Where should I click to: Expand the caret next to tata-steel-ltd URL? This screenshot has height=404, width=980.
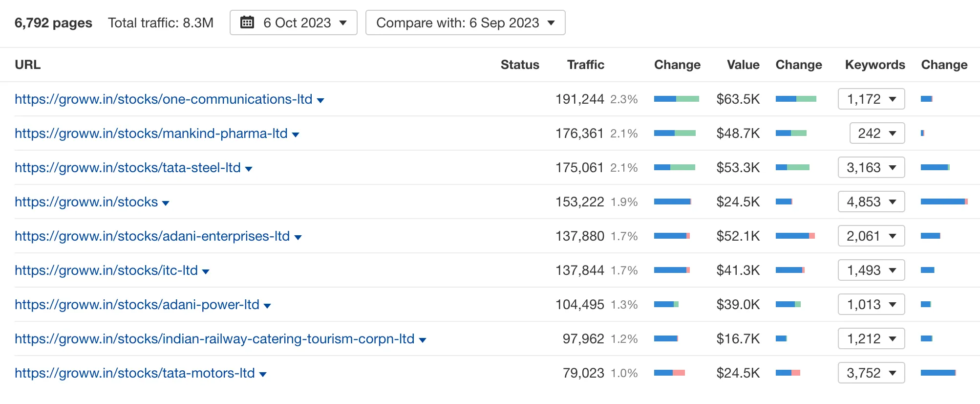tap(249, 169)
